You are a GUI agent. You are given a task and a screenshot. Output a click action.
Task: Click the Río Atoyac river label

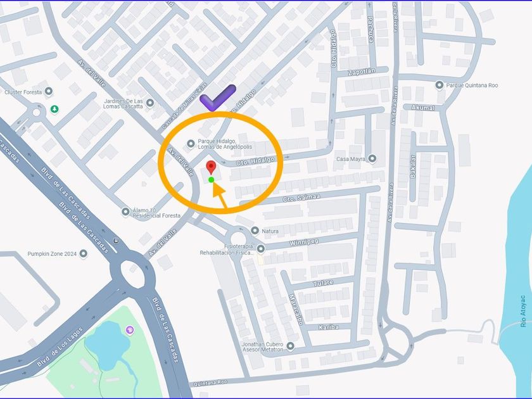point(523,311)
